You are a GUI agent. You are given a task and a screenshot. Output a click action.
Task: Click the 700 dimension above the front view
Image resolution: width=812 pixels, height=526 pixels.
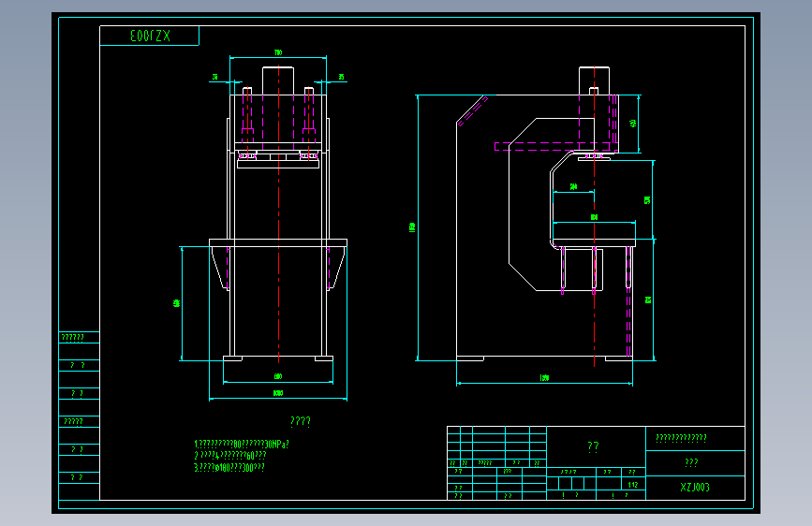coord(278,52)
